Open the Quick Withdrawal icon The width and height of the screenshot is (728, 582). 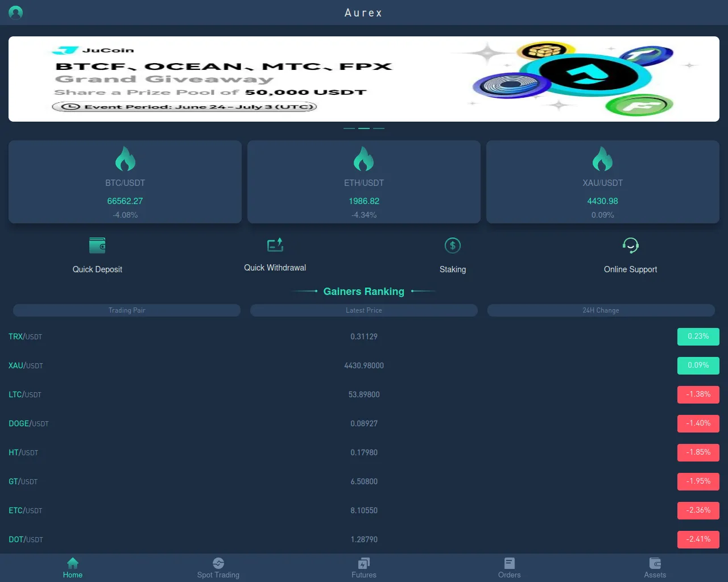click(x=275, y=245)
